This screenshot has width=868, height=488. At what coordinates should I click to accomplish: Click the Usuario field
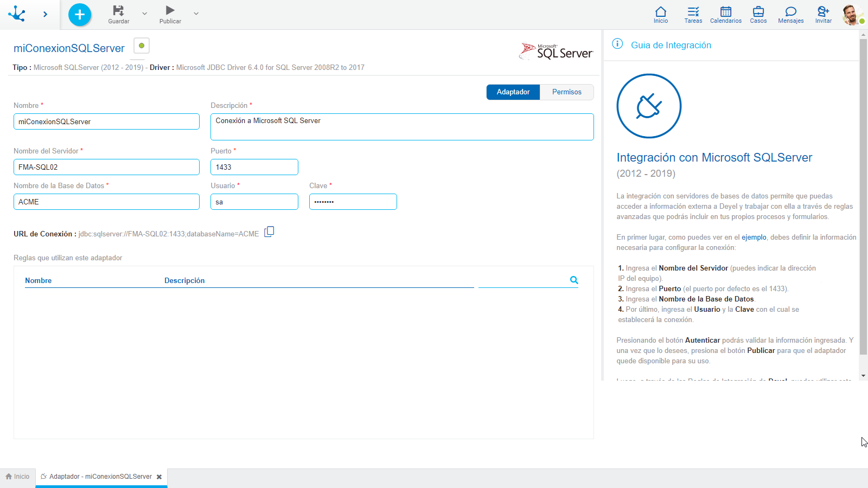coord(254,202)
